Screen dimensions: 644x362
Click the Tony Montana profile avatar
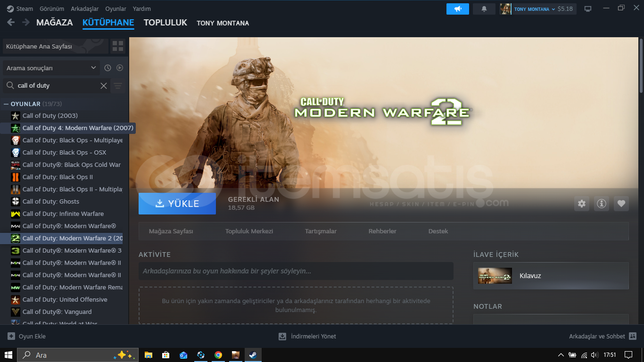[505, 9]
